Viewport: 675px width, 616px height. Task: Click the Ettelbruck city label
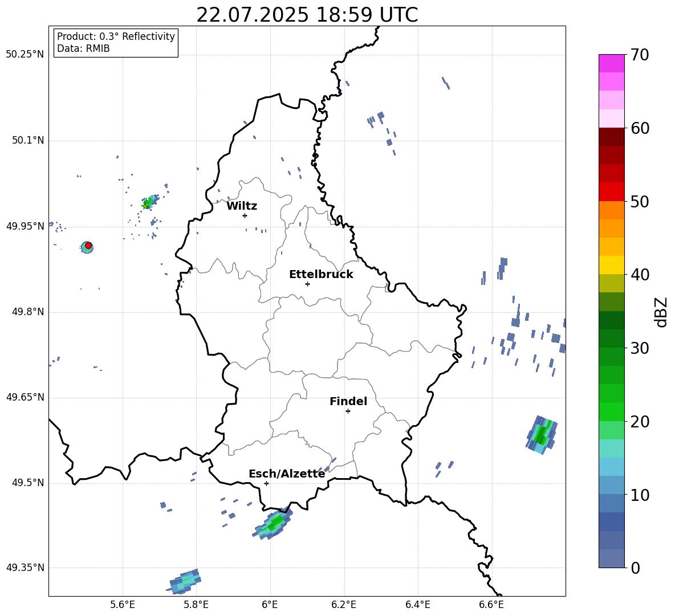pyautogui.click(x=321, y=275)
